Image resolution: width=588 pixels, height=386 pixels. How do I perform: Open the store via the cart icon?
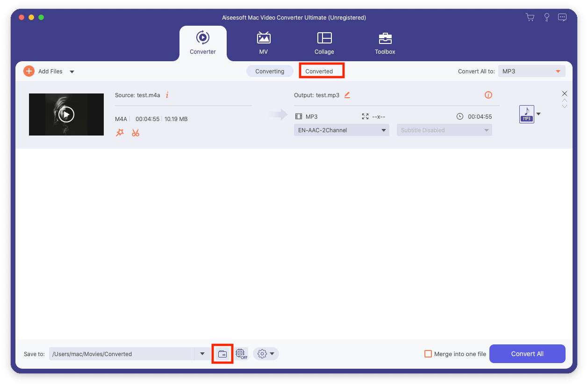(x=530, y=17)
